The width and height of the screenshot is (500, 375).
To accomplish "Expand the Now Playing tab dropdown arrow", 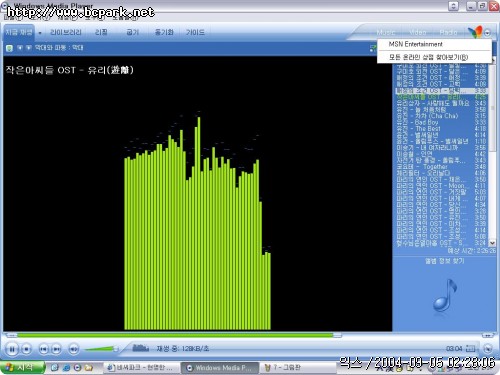I will point(40,33).
